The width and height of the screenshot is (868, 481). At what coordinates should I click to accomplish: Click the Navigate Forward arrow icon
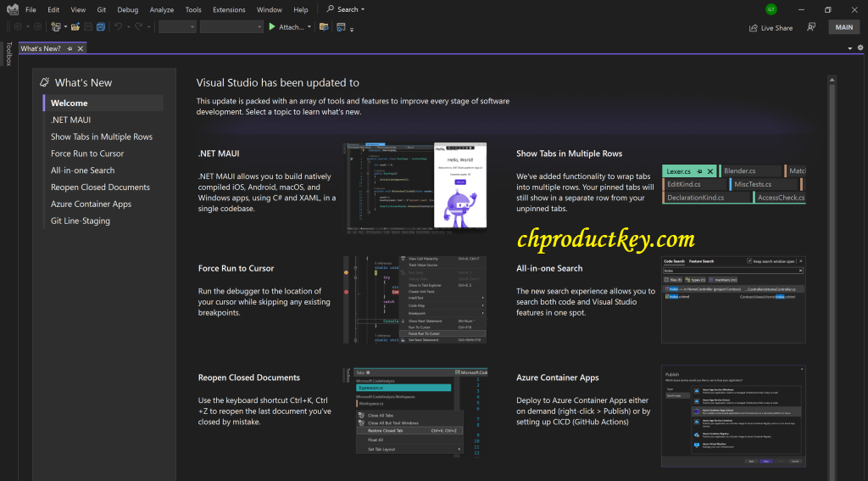tap(37, 26)
